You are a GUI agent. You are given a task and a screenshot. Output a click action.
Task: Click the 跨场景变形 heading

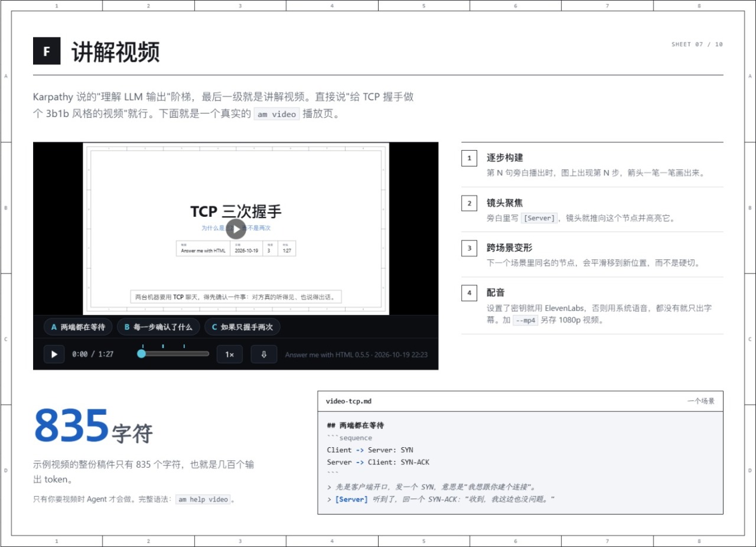click(x=509, y=248)
